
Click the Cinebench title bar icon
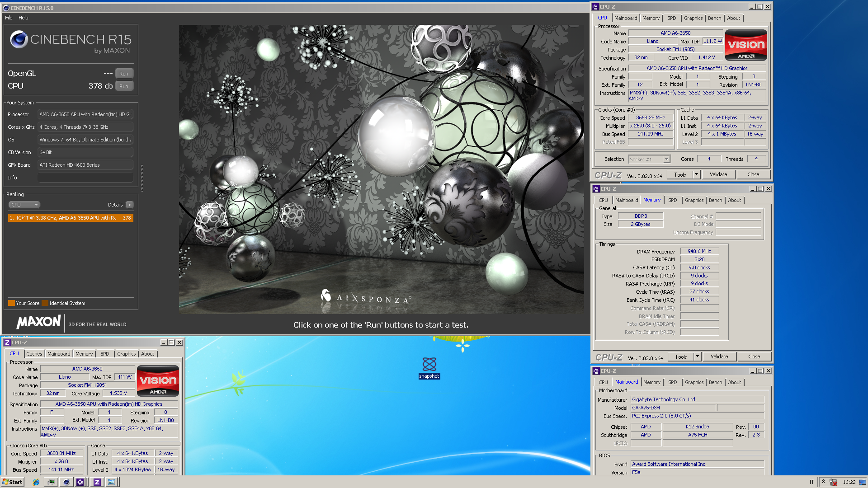[6, 8]
